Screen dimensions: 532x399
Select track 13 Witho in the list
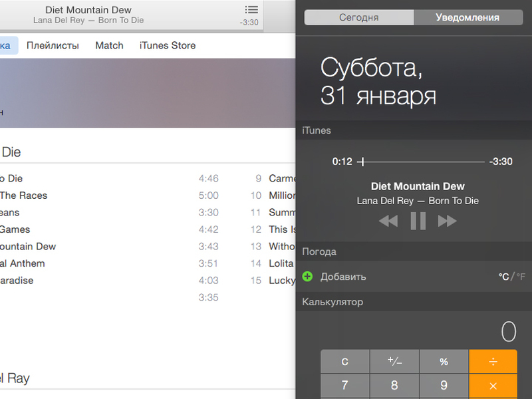coord(273,246)
